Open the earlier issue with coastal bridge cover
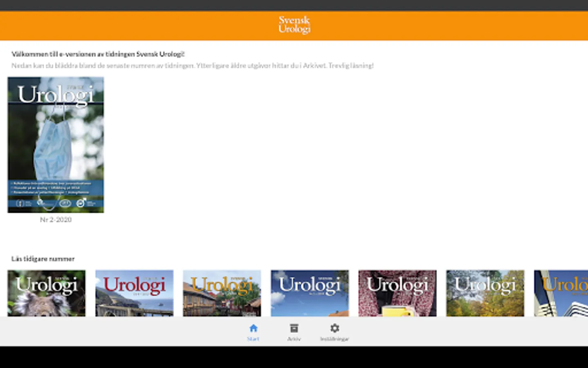 [134, 293]
